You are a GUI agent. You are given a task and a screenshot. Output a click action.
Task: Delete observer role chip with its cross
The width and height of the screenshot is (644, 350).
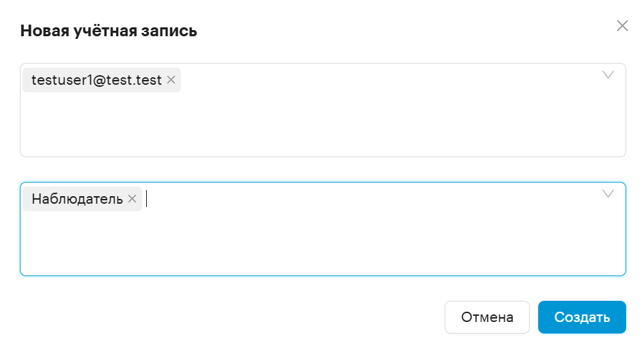click(x=132, y=199)
